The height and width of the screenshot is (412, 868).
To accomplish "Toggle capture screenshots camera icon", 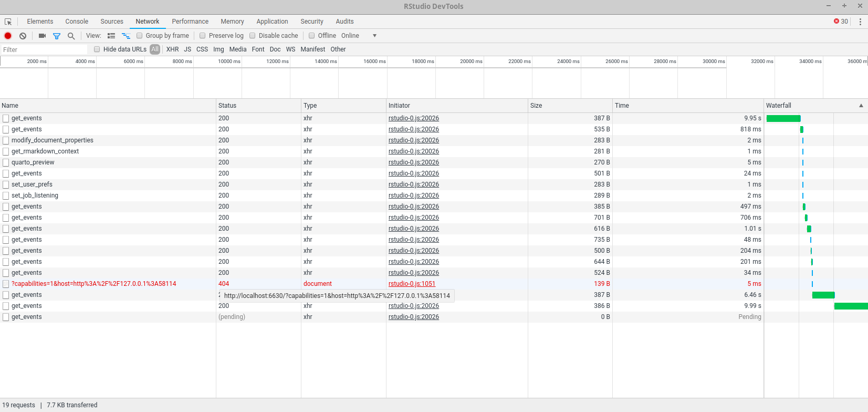I will 42,36.
